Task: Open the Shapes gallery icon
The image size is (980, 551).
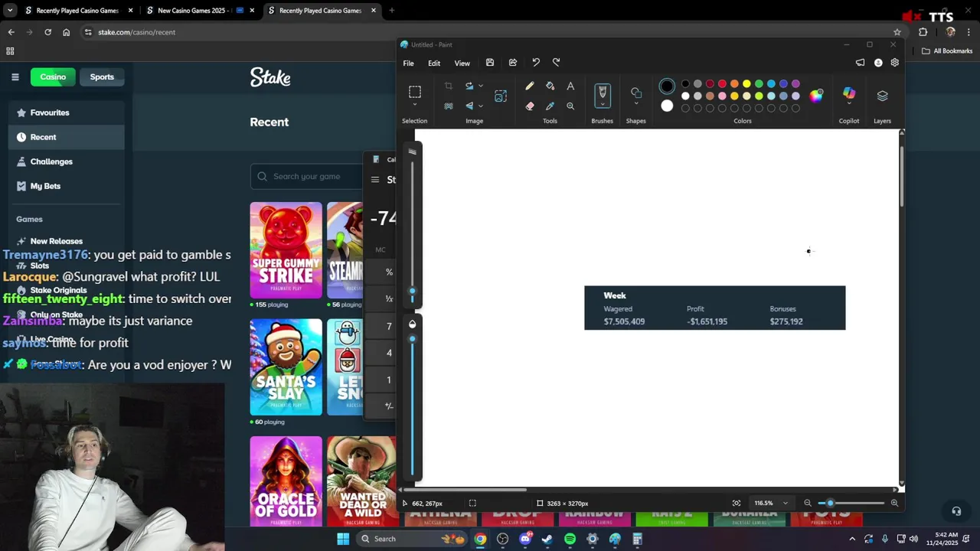Action: [x=636, y=92]
